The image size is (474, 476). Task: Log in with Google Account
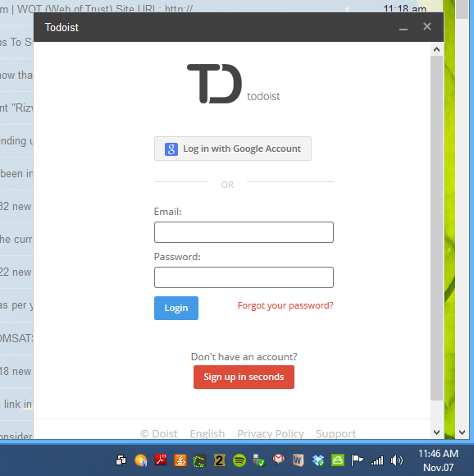pos(233,149)
